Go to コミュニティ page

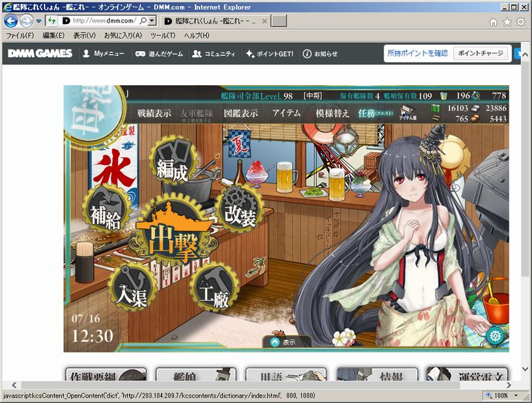click(213, 54)
